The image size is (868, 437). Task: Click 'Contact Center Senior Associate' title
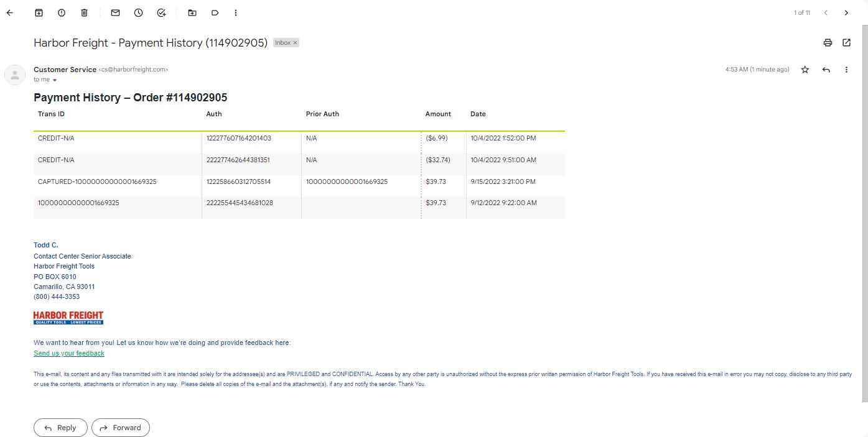click(82, 256)
